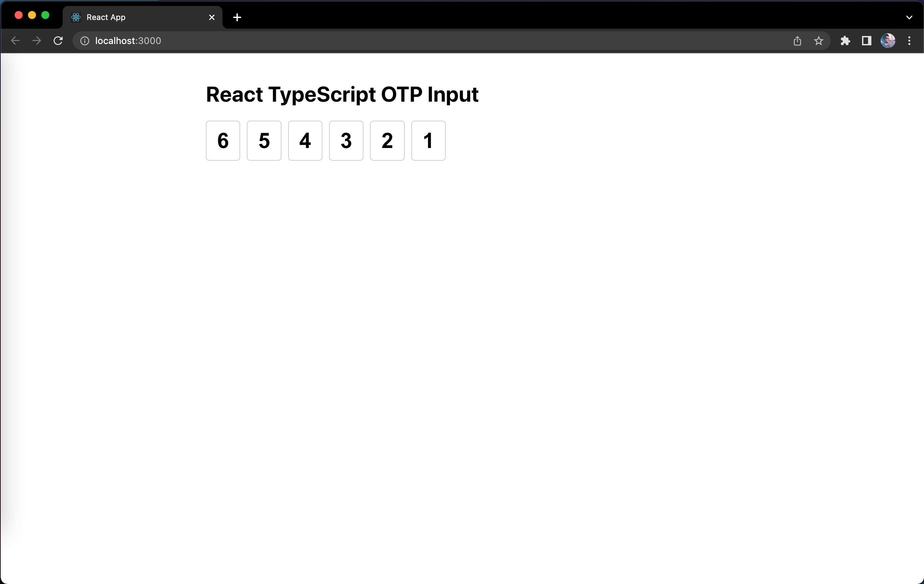Select the second OTP input field 5
The width and height of the screenshot is (924, 584).
coord(263,140)
